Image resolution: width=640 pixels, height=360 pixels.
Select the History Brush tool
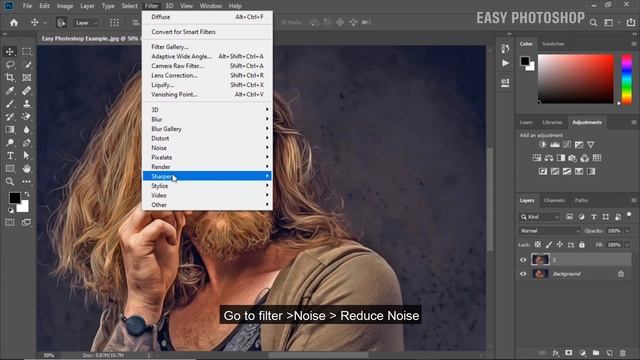[10, 117]
